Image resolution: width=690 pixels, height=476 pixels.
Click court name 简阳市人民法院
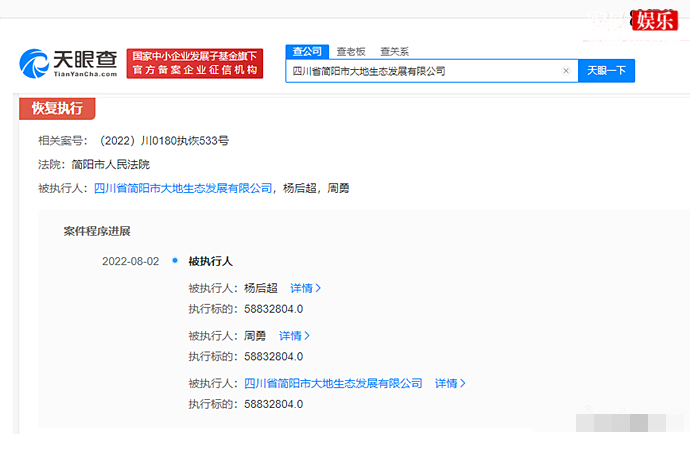[x=110, y=165]
